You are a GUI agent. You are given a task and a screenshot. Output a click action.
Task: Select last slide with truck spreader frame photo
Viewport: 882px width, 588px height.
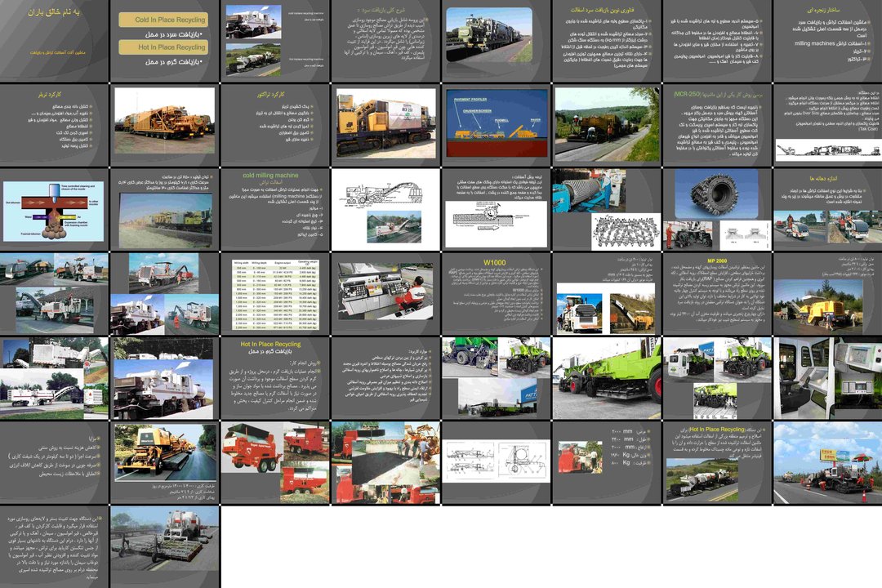(x=164, y=547)
